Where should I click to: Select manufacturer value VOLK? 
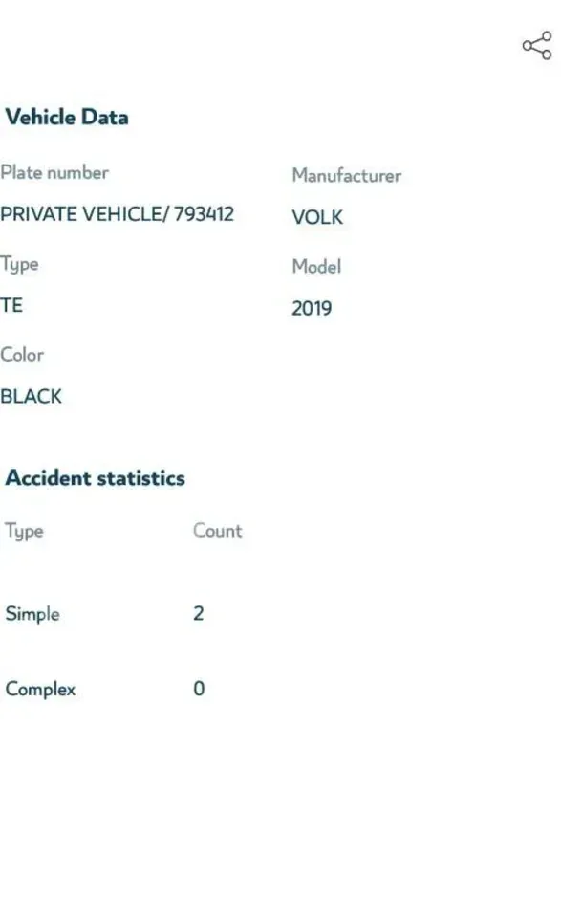(317, 217)
